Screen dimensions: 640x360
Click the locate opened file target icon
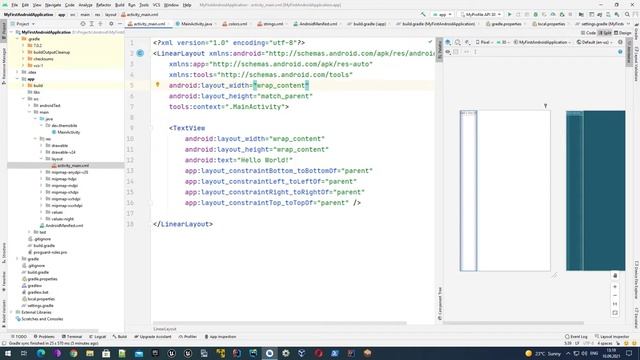tap(83, 24)
